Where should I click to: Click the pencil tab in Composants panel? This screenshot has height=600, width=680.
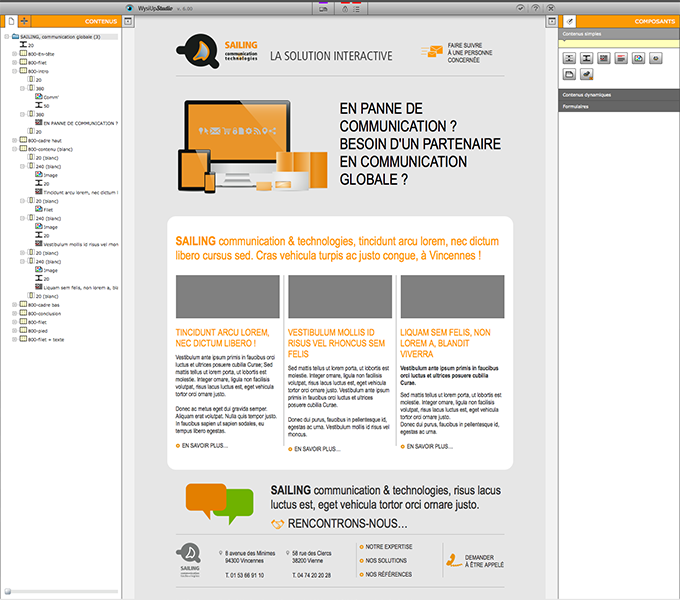click(x=569, y=21)
